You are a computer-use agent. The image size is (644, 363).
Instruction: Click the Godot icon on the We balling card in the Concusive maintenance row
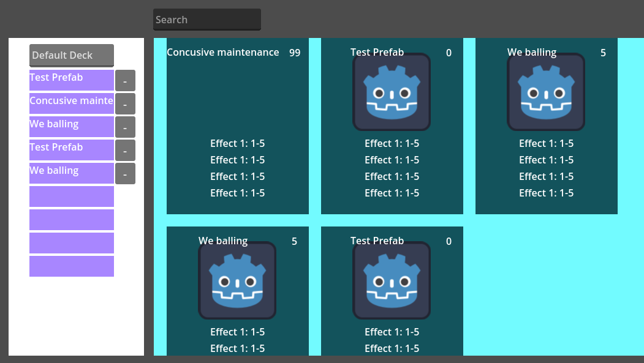click(546, 92)
